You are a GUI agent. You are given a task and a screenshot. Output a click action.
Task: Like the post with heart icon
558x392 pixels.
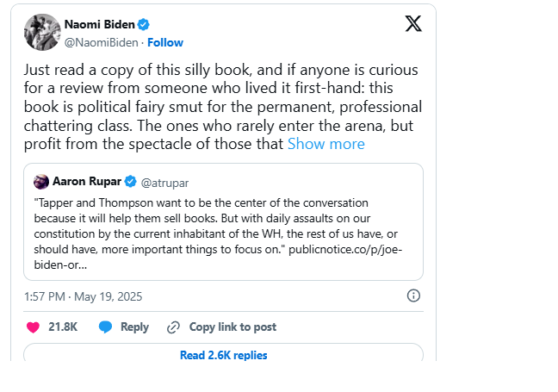[x=33, y=327]
